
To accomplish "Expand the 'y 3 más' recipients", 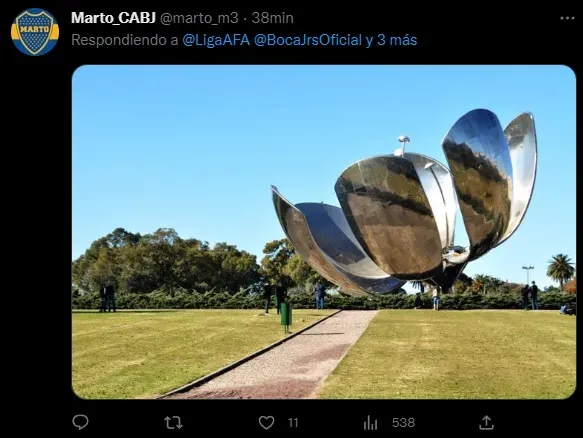I will (x=391, y=40).
